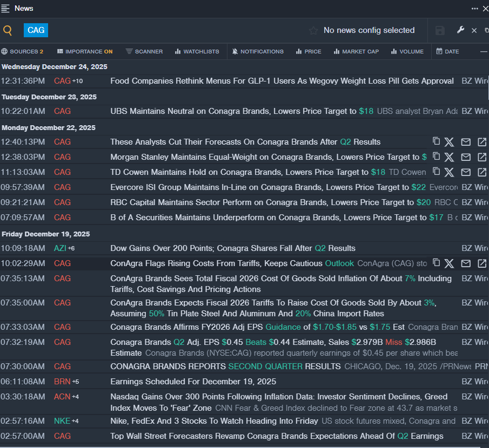Clear the search with the x button

[x=474, y=30]
